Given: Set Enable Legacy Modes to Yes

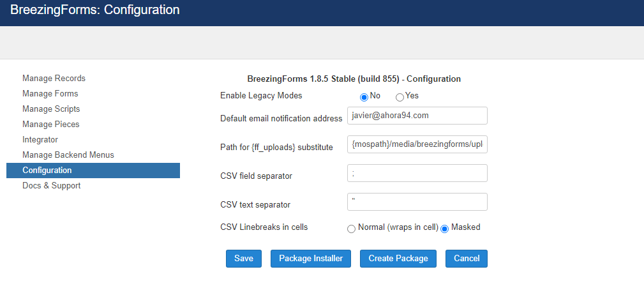Looking at the screenshot, I should pyautogui.click(x=399, y=97).
